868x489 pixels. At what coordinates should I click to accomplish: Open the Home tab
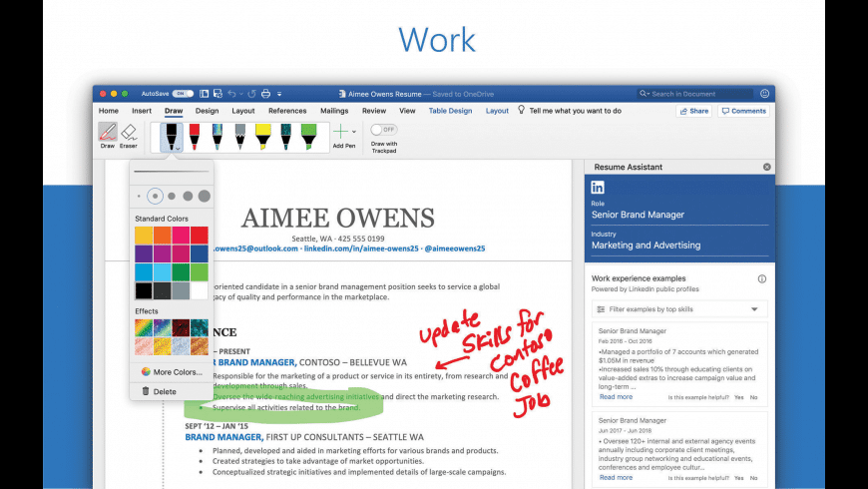(x=109, y=111)
